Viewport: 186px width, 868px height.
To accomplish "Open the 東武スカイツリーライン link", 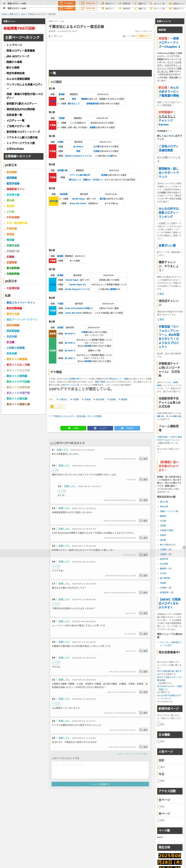I will pyautogui.click(x=21, y=303).
